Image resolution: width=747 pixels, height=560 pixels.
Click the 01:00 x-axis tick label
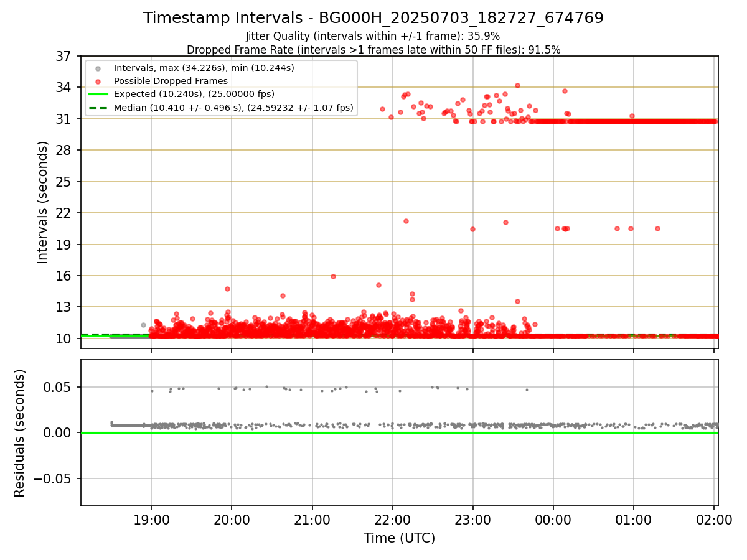(x=633, y=520)
